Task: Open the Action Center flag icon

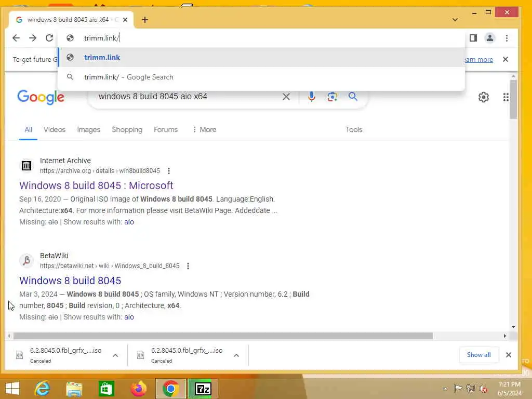Action: [x=458, y=388]
